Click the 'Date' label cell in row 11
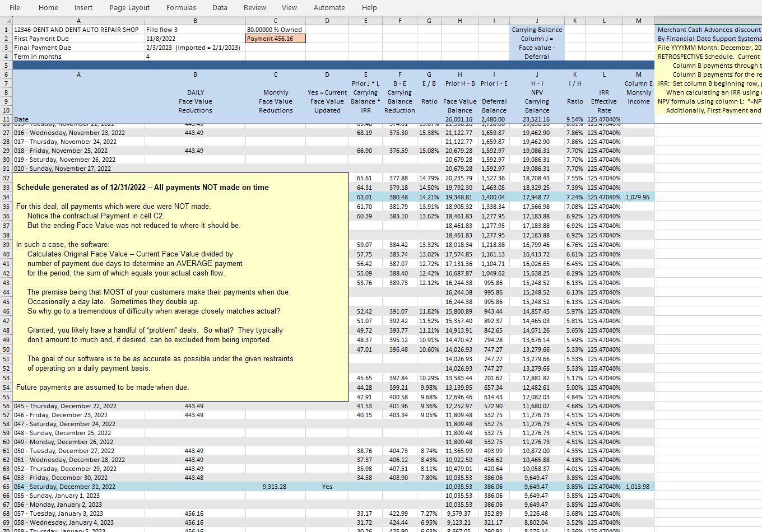Screen dimensions: 762x532 click(78, 119)
